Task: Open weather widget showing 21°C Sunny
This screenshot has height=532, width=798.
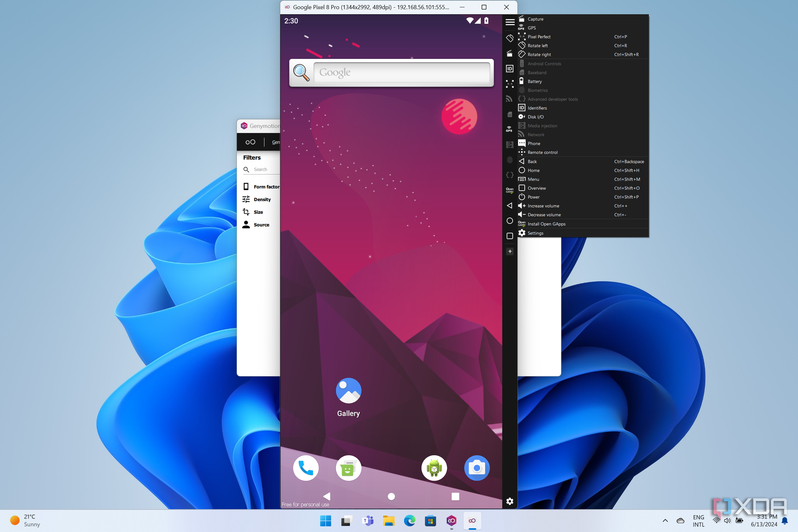Action: tap(25, 521)
